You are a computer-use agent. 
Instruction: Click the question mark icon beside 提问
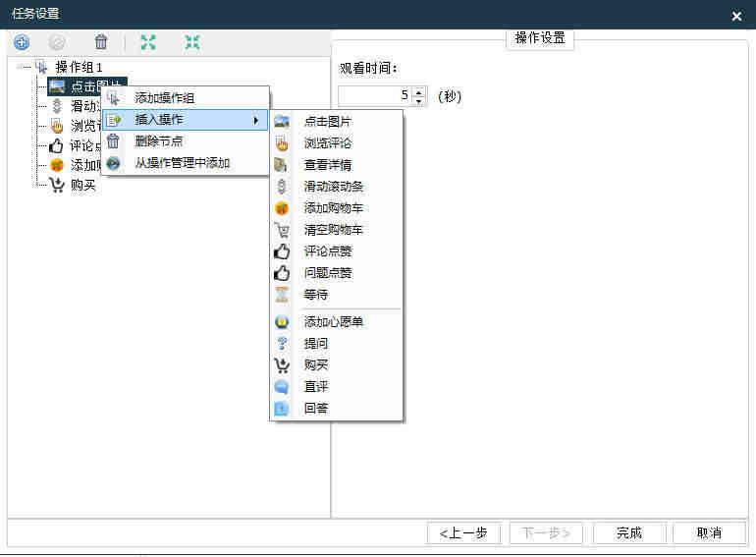tap(282, 344)
